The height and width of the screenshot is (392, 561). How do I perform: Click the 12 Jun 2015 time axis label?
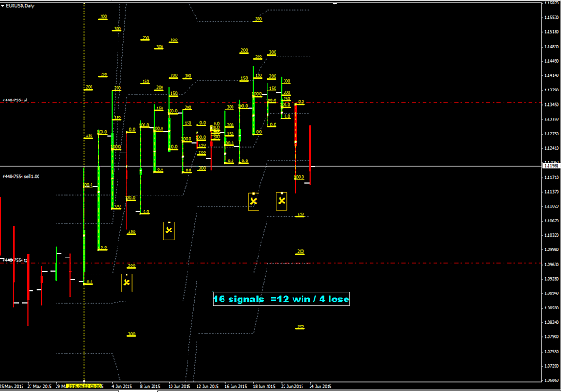[x=207, y=386]
